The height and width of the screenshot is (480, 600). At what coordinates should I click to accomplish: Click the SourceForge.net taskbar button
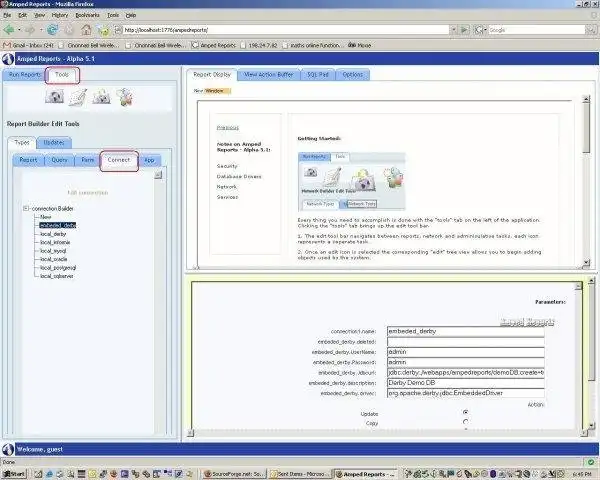tap(234, 474)
